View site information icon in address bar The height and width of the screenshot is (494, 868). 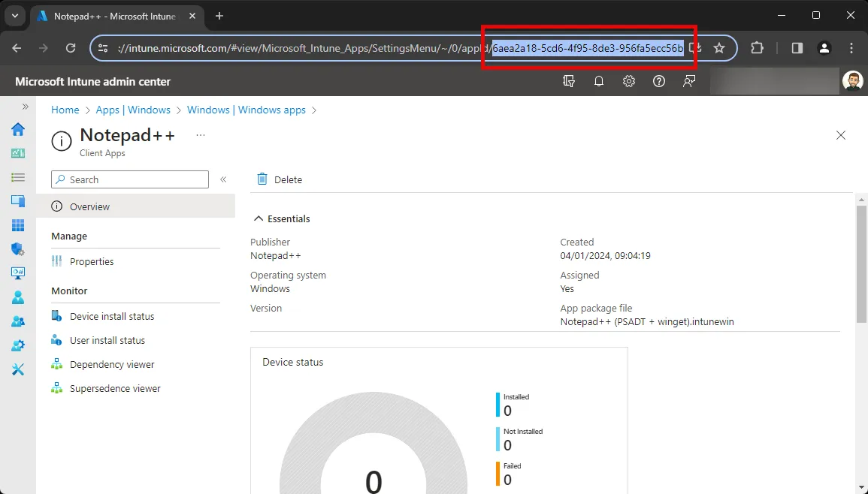[x=103, y=48]
